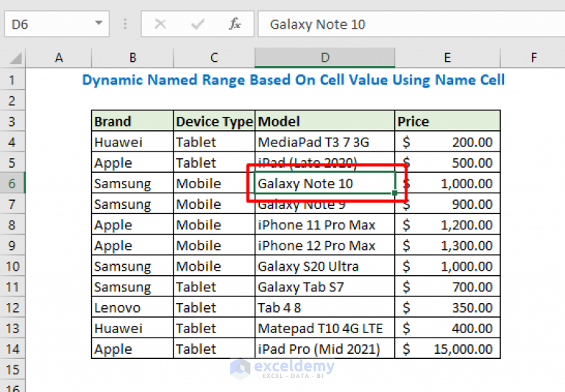Select the 350.00 price cell

pos(447,307)
